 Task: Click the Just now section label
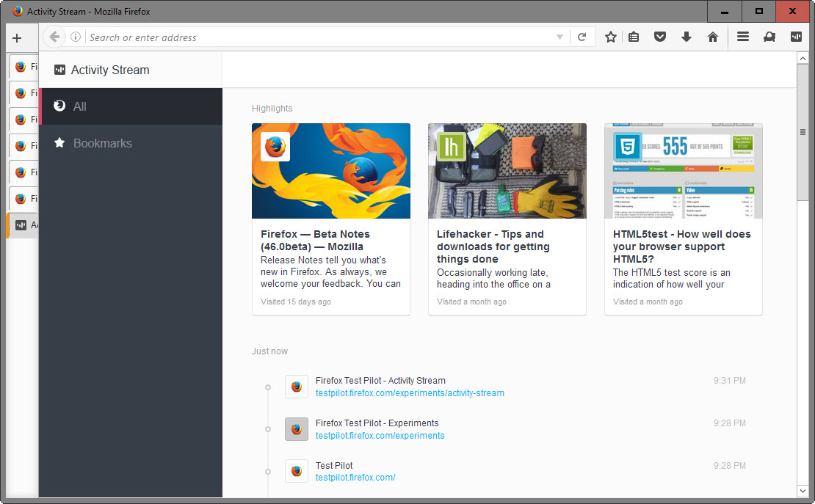[x=269, y=351]
